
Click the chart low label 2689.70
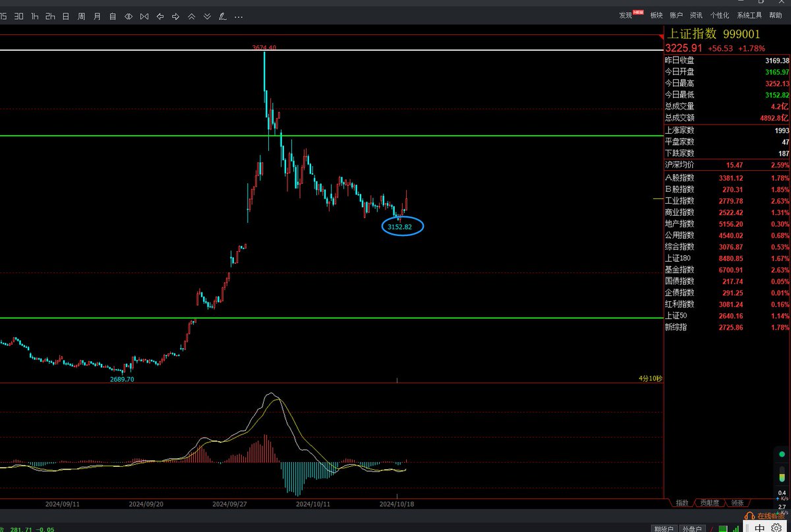click(122, 380)
